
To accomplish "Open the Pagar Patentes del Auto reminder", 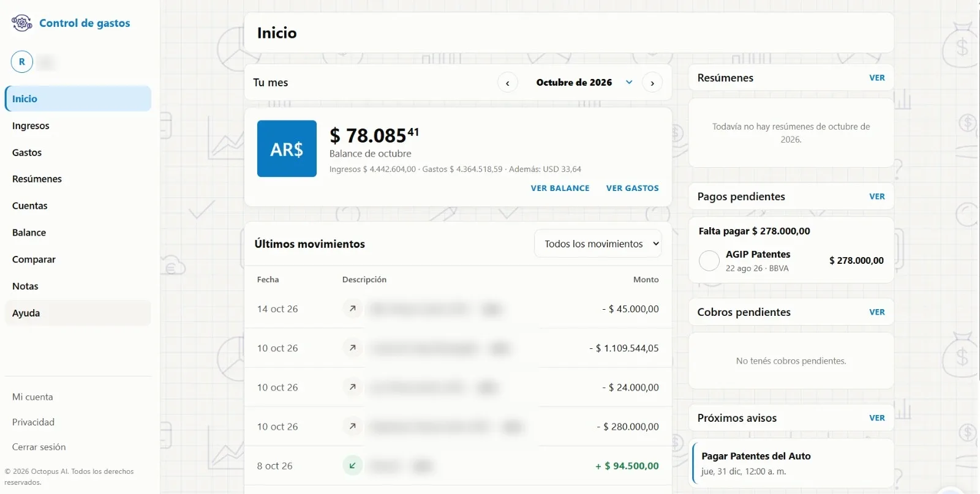I will coord(793,463).
